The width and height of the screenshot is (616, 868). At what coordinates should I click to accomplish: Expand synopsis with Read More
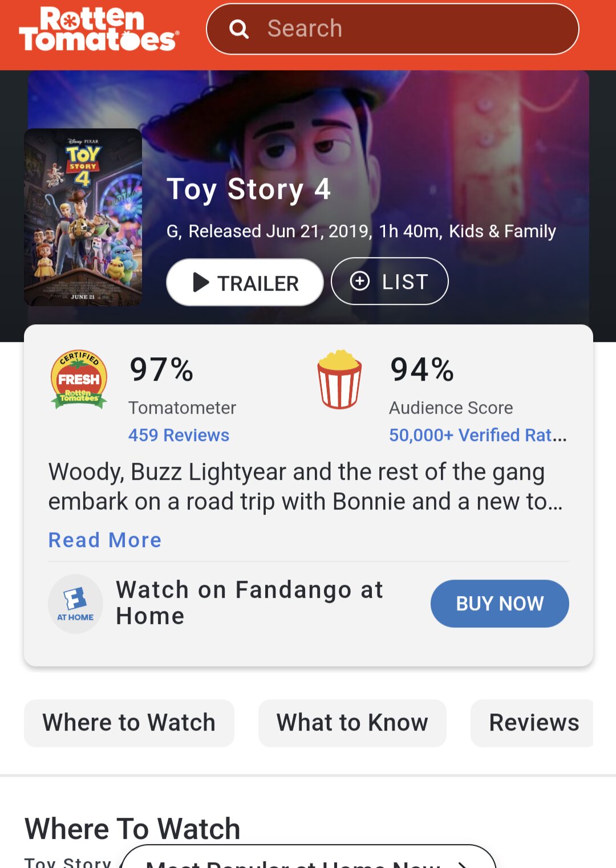[105, 540]
